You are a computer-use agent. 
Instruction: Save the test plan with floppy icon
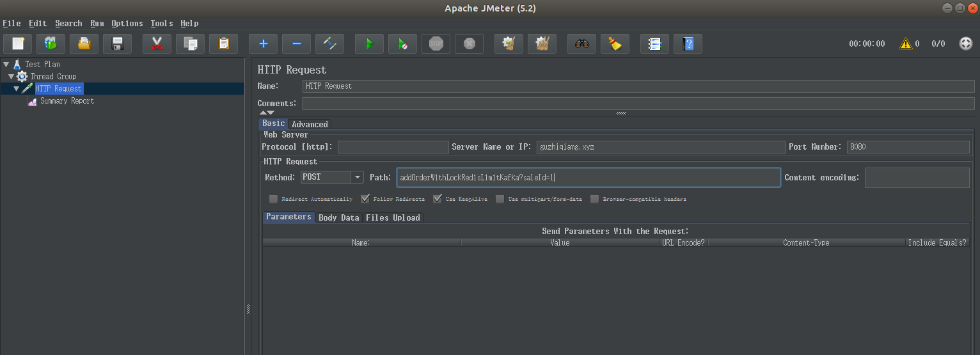point(117,43)
